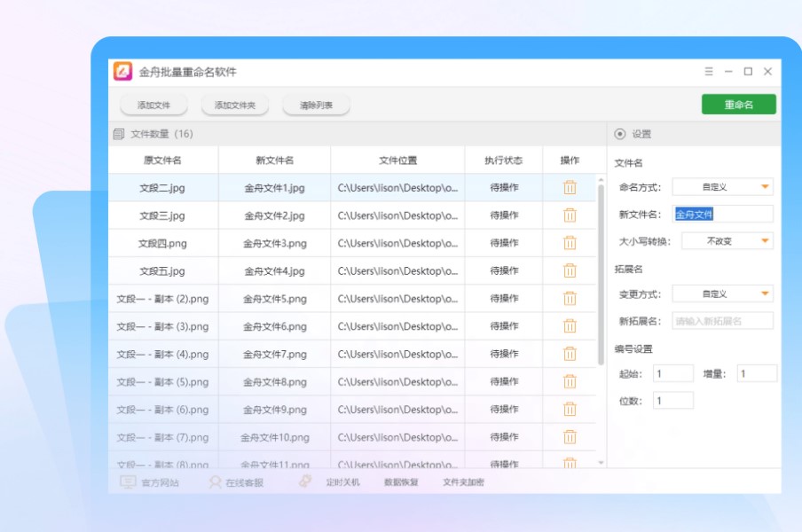Select the 金舟文件6.png cell
This screenshot has height=532, width=802.
(x=275, y=326)
